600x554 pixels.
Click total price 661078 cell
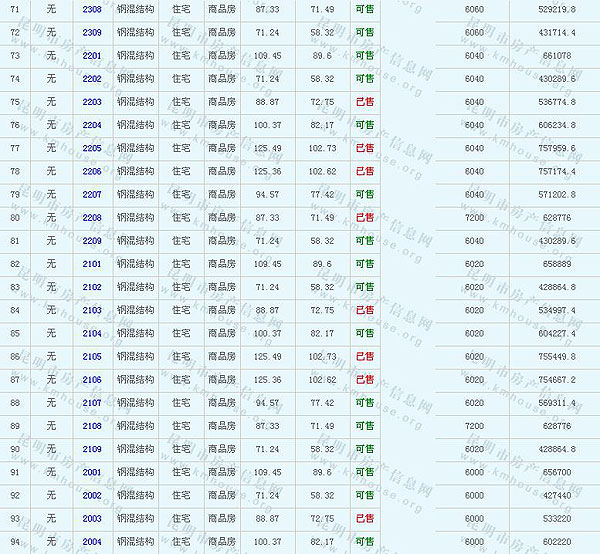pos(556,55)
